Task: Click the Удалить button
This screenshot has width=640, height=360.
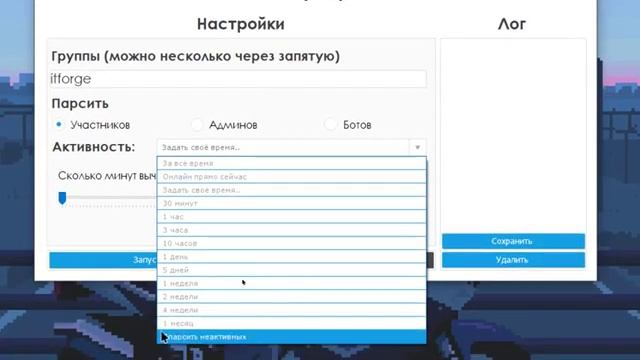Action: coord(513,260)
